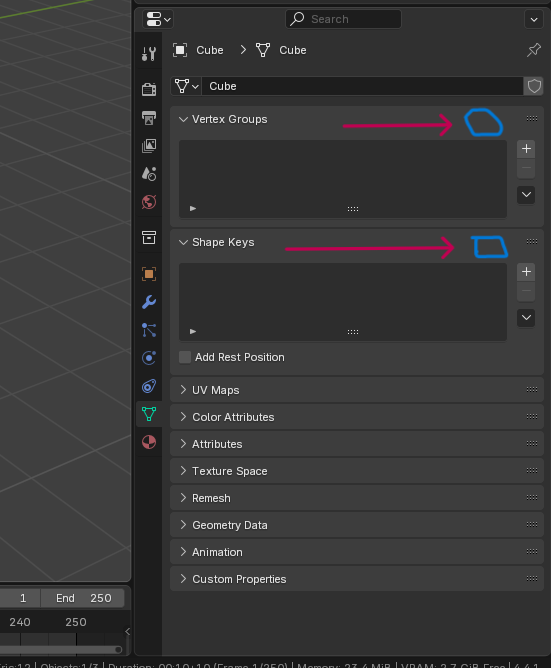The image size is (551, 668).
Task: Open the World properties tab
Action: coord(149,202)
